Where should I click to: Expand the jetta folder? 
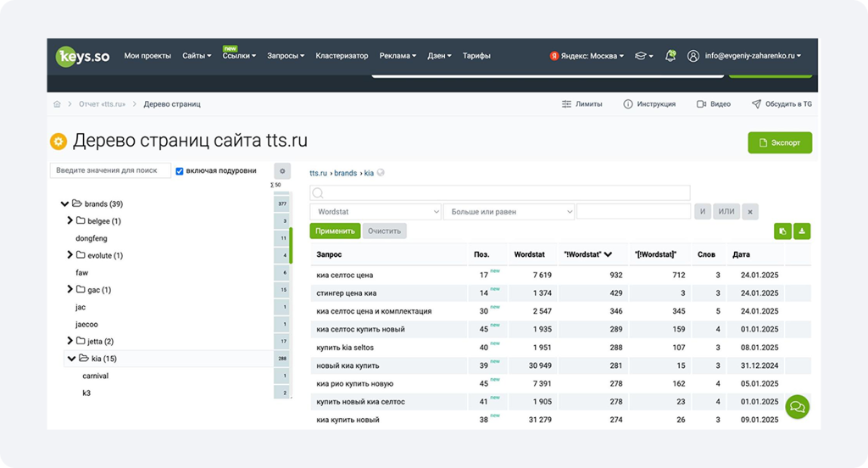point(70,341)
